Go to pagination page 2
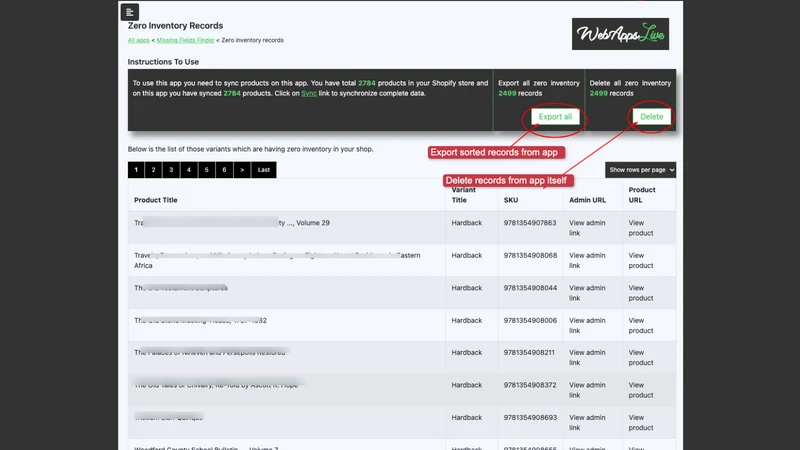 [x=154, y=170]
